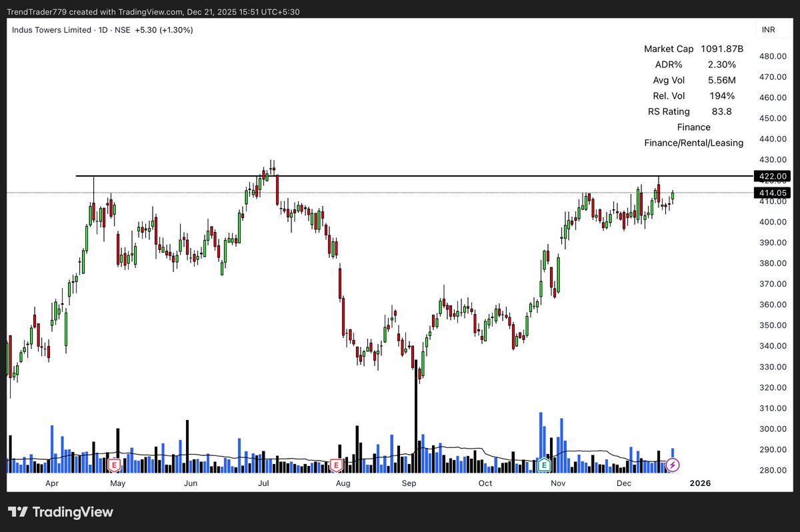Viewport: 800px width, 532px height.
Task: Click the 1091.87B market cap value
Action: [x=722, y=49]
